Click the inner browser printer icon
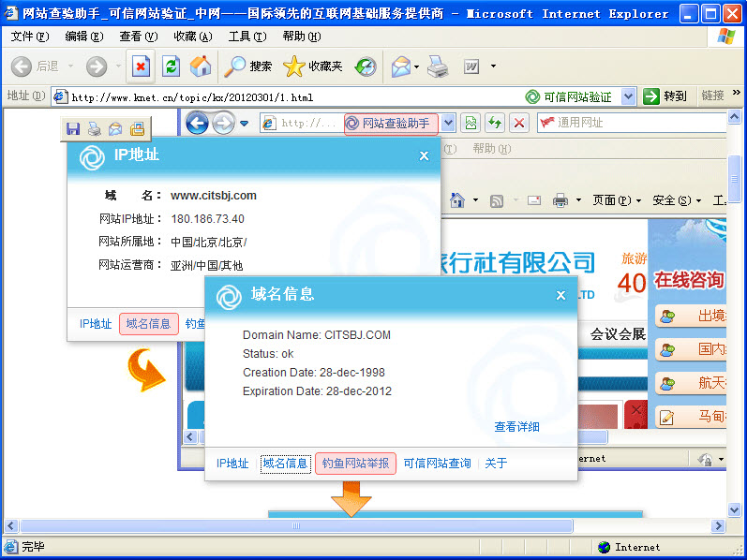Viewport: 747px width, 560px height. click(560, 200)
